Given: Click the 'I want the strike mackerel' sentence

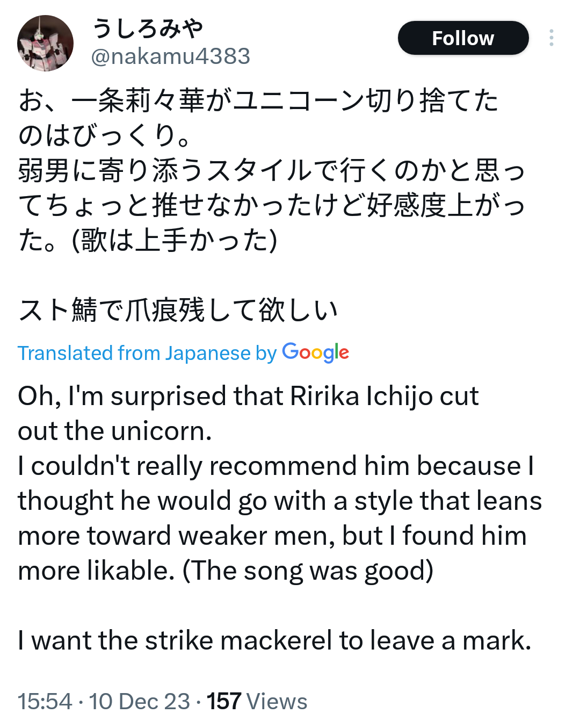Looking at the screenshot, I should [274, 640].
